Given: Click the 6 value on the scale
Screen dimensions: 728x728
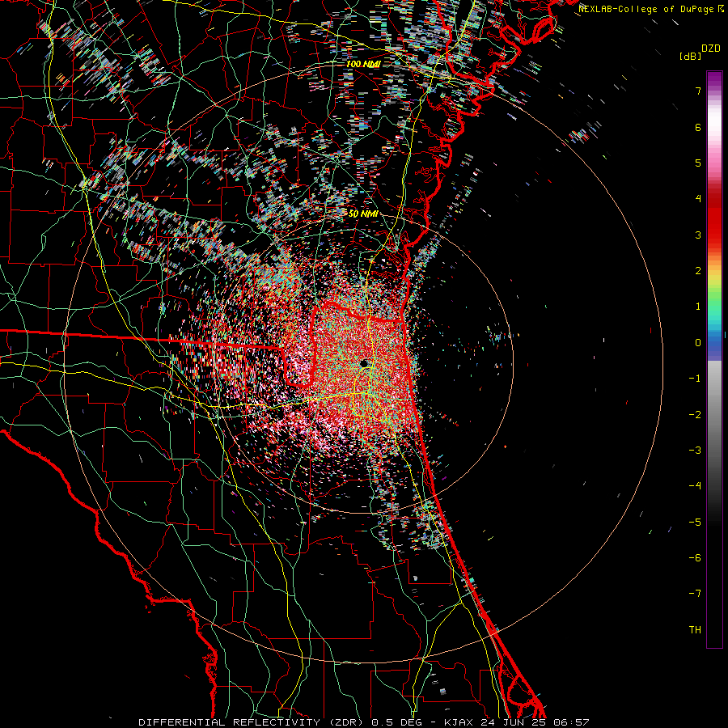Looking at the screenshot, I should (698, 127).
